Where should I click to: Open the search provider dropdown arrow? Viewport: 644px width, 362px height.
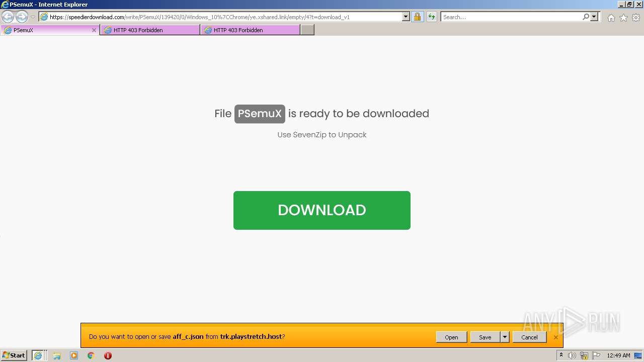[594, 17]
